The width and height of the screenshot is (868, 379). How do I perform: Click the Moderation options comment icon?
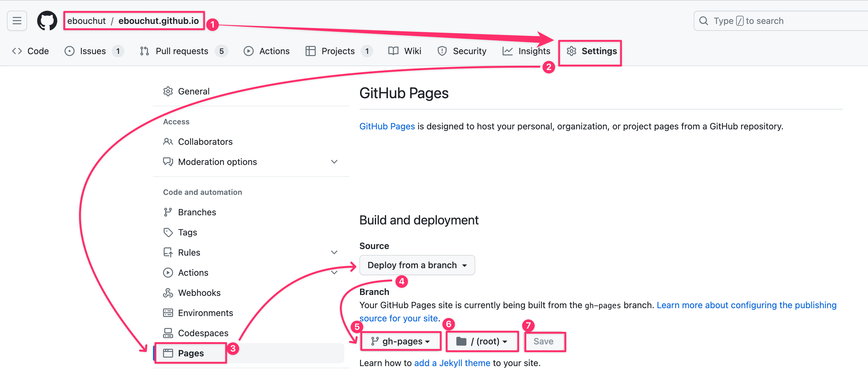[168, 162]
